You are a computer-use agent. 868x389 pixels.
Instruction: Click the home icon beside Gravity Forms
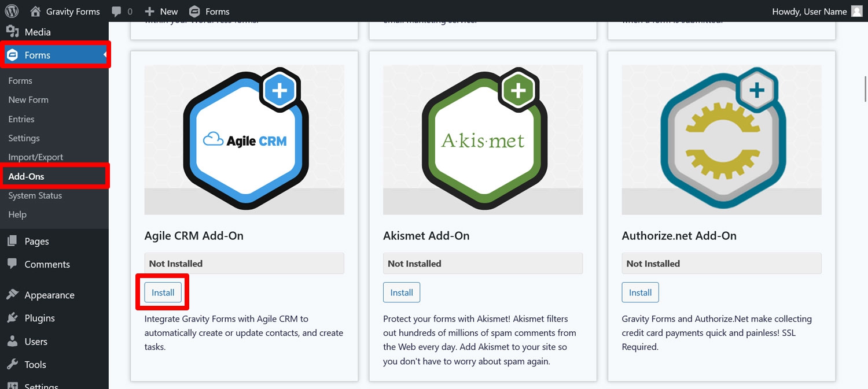pos(35,11)
